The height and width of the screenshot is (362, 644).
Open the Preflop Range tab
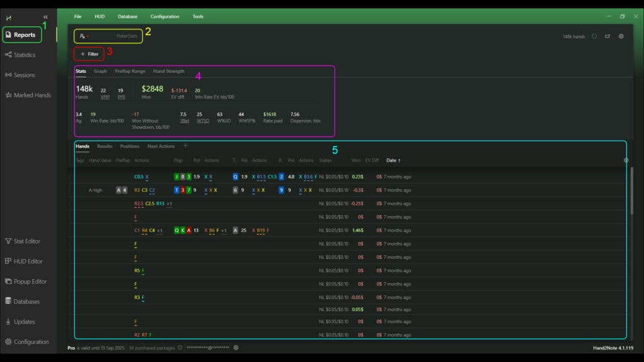pos(130,72)
